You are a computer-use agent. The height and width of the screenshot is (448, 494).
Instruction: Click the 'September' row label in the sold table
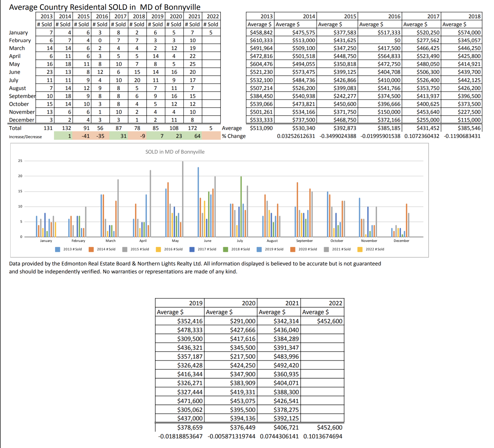(22, 96)
